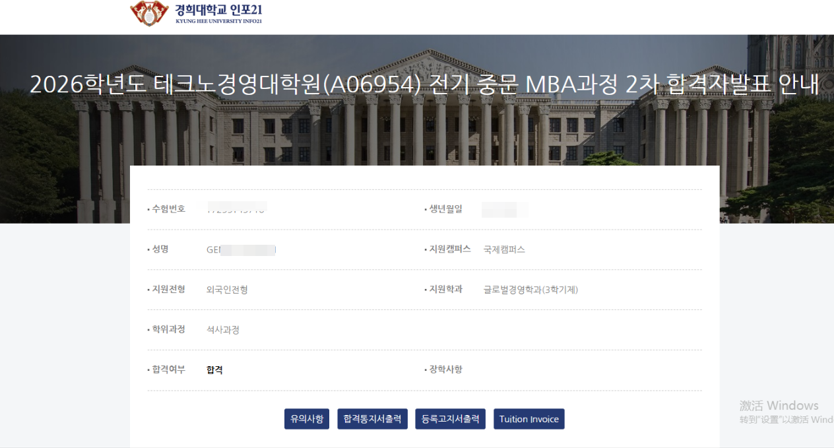This screenshot has height=448, width=834.
Task: Click the Kyung Hee University crest logo
Action: tap(149, 13)
